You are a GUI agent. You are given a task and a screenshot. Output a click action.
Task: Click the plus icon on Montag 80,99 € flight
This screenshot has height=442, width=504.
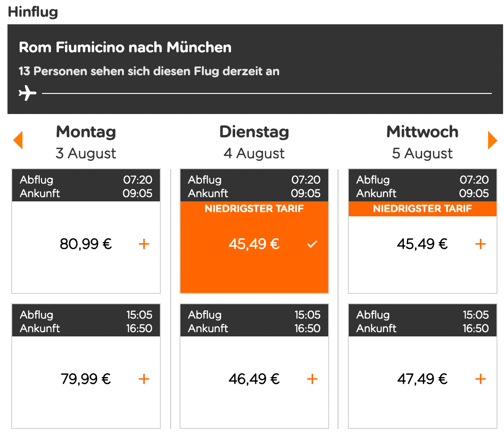coord(144,243)
